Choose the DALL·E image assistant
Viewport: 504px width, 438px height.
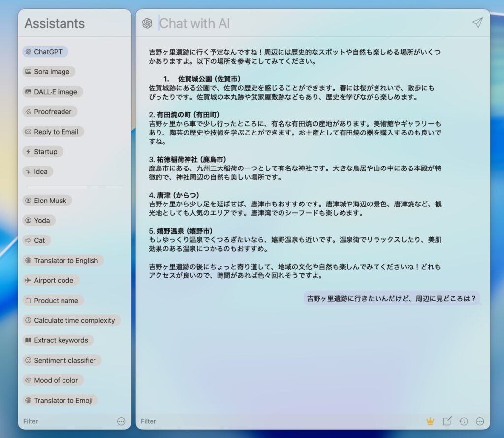click(x=52, y=92)
